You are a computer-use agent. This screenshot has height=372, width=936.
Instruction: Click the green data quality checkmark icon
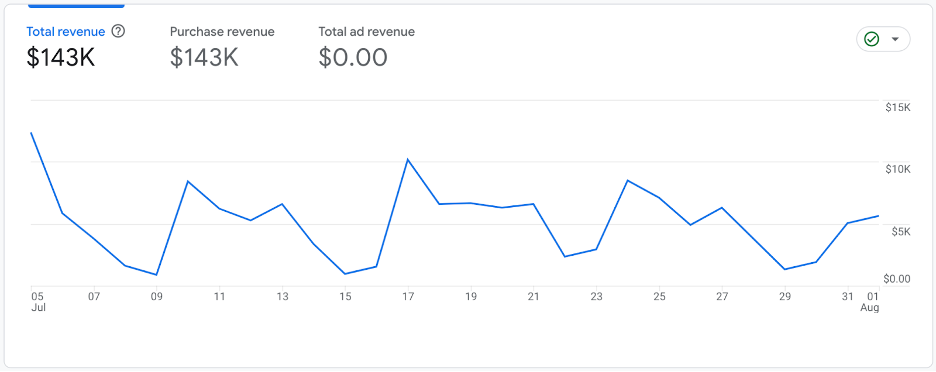click(872, 39)
